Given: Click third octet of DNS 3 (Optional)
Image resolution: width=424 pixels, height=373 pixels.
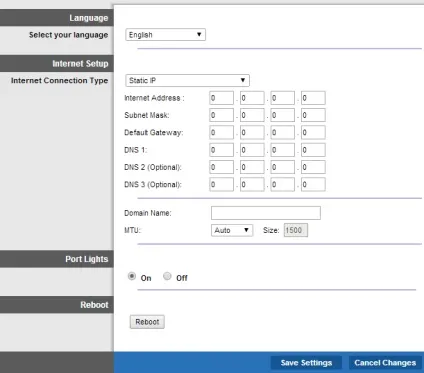Looking at the screenshot, I should [x=283, y=185].
